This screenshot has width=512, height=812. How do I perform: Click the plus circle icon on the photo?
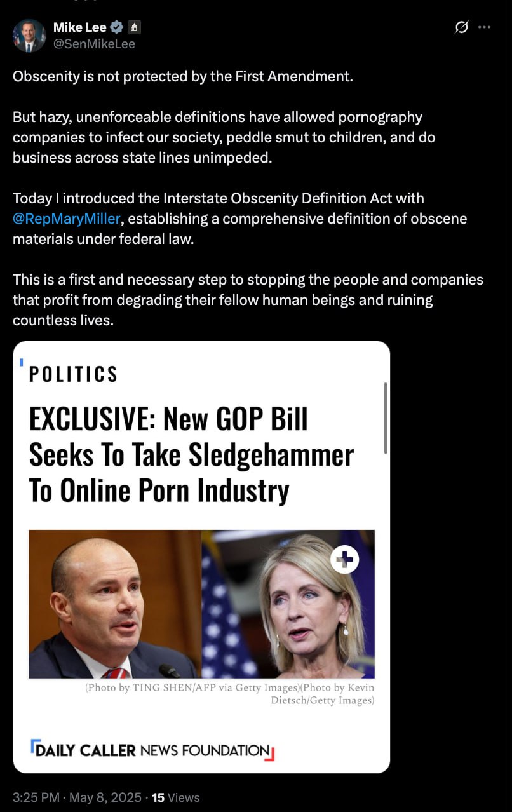[345, 560]
